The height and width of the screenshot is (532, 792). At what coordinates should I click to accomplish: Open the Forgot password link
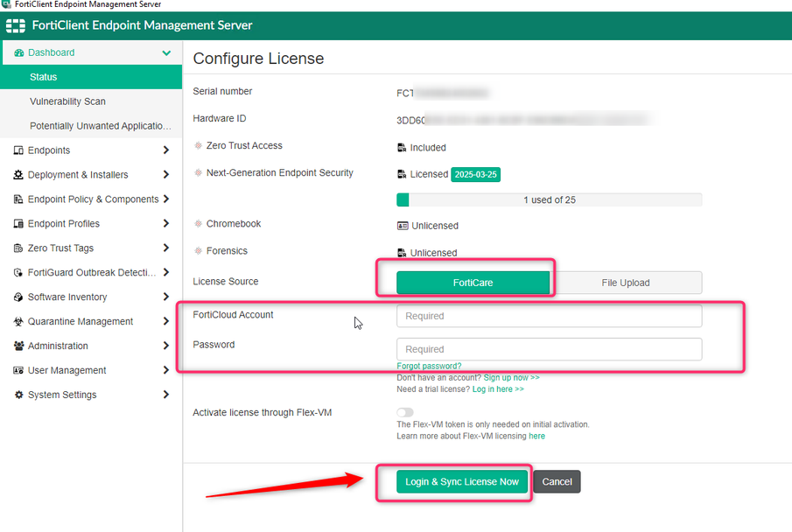pos(429,366)
